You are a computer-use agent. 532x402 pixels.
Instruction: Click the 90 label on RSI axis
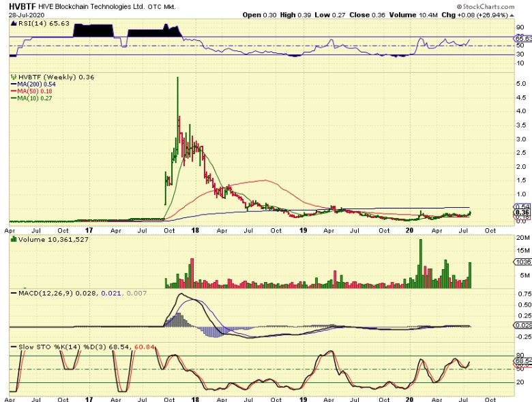[520, 27]
